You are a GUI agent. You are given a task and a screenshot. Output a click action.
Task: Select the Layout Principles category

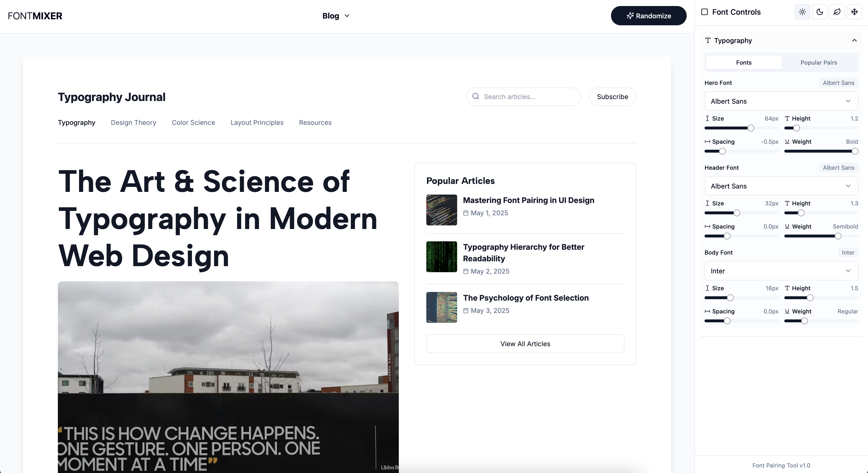pos(257,123)
